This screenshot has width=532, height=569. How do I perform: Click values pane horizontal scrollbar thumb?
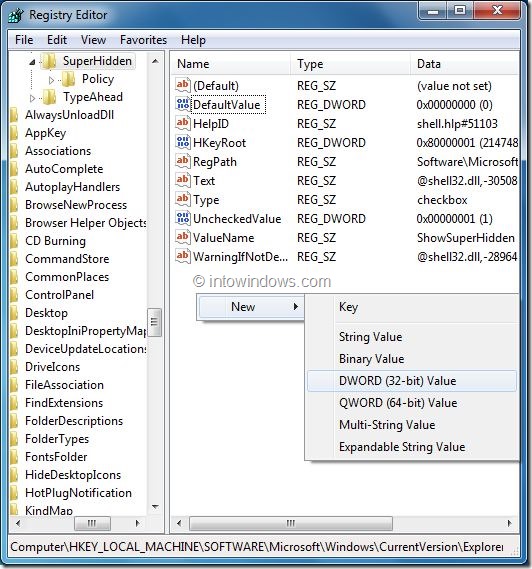click(291, 523)
